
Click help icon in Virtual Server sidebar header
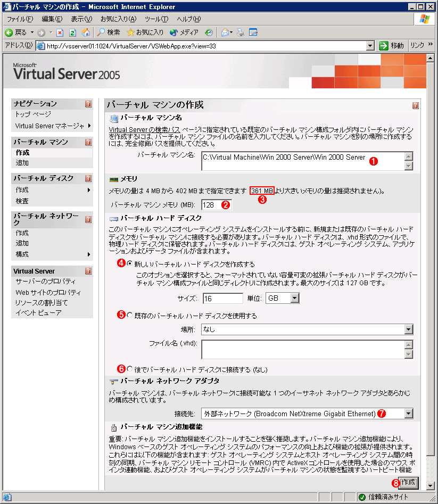click(x=88, y=271)
